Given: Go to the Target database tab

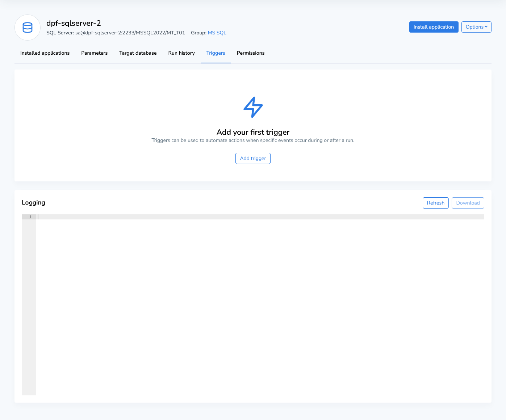Looking at the screenshot, I should click(x=138, y=53).
